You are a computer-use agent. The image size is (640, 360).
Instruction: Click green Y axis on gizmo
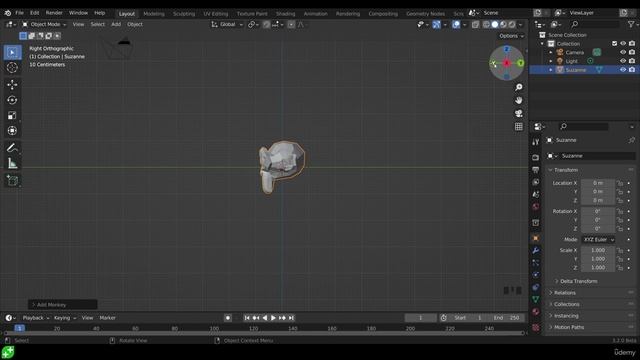[x=520, y=63]
